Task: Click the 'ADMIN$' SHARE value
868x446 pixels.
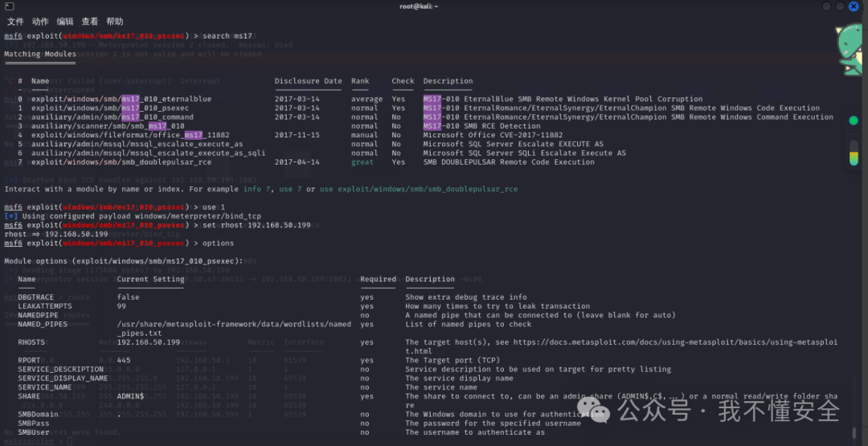Action: pos(130,396)
